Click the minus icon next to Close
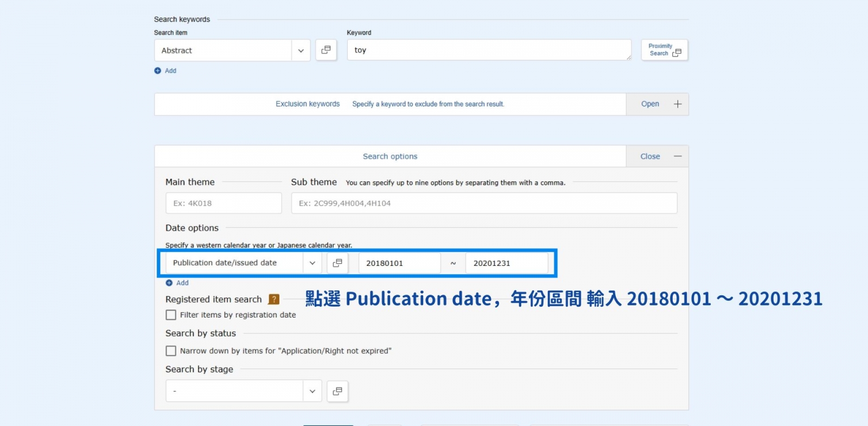The width and height of the screenshot is (868, 426). [x=678, y=156]
